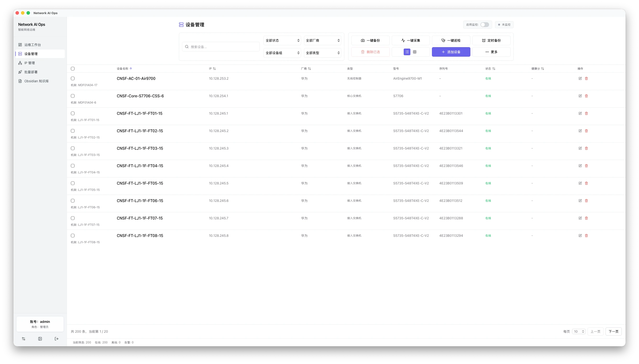This screenshot has height=364, width=639.
Task: Click model AirEngine9700-M1
Action: pos(408,78)
